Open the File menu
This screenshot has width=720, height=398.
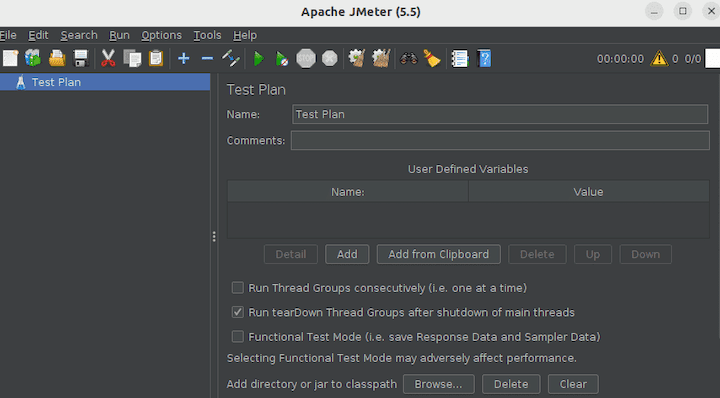click(x=8, y=35)
